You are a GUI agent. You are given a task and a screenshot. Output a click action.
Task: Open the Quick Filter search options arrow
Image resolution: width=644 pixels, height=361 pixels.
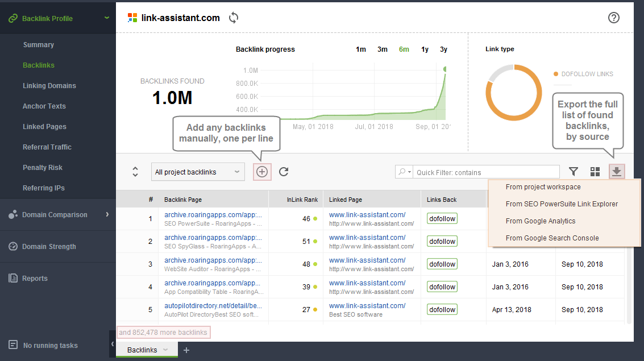tap(409, 172)
